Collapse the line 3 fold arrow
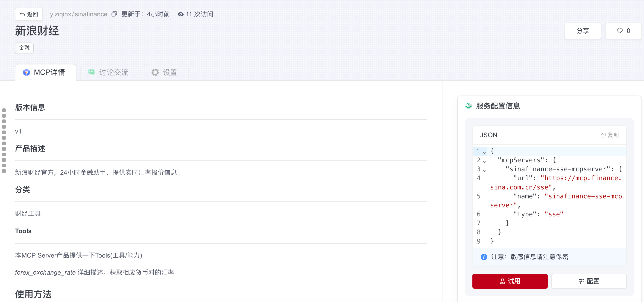Screen dimensions: 644x302 485,170
